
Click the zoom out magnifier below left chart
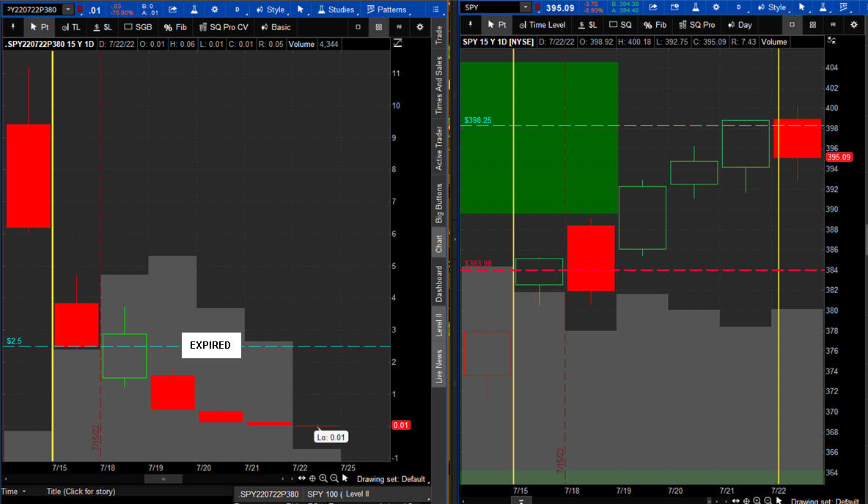[334, 478]
